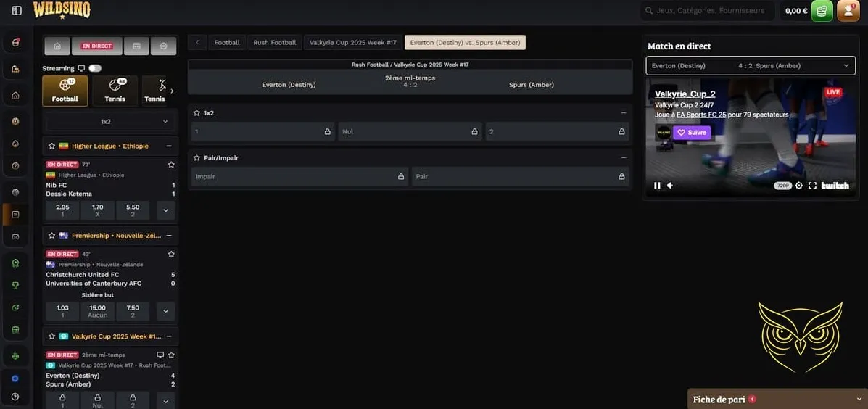Screen dimensions: 868x409
Task: Click the back arrow breadcrumb button
Action: tap(197, 42)
